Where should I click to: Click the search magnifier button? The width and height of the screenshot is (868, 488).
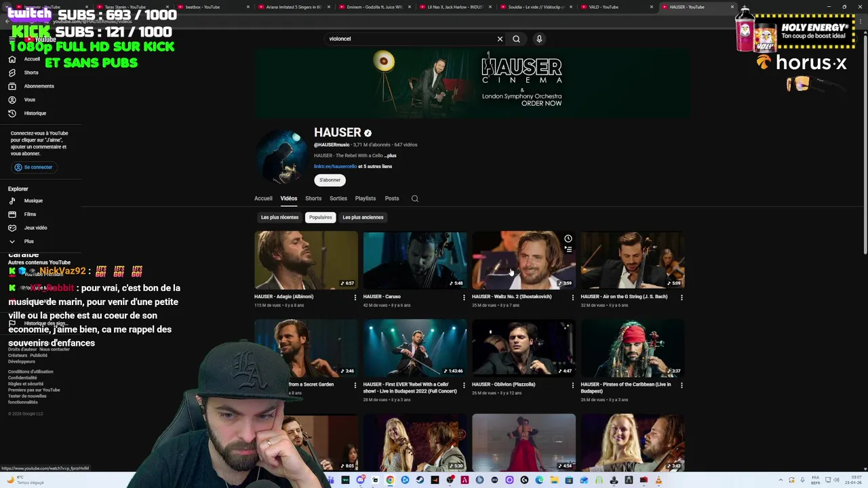[516, 39]
